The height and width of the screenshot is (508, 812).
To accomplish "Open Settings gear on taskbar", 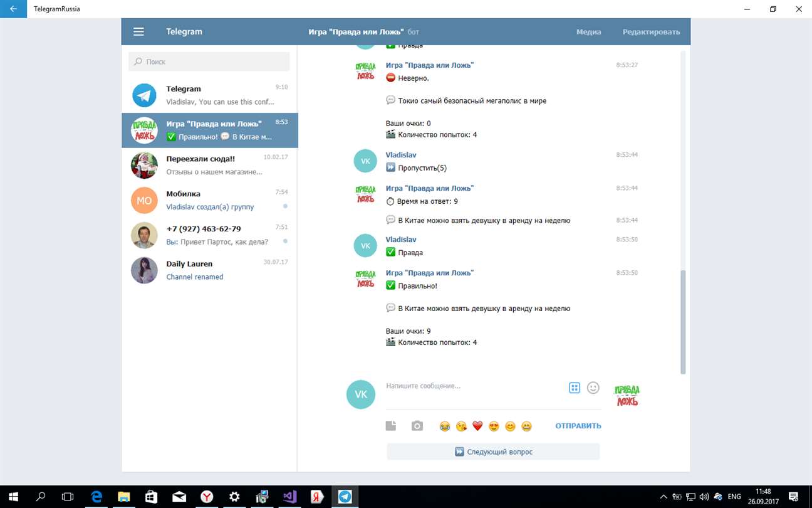I will (234, 497).
